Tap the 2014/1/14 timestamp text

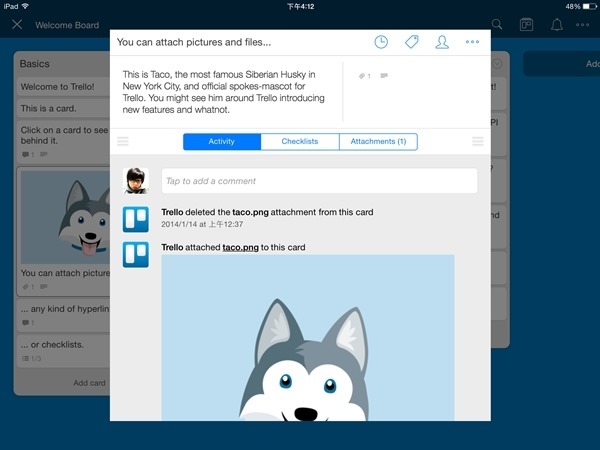pos(202,224)
